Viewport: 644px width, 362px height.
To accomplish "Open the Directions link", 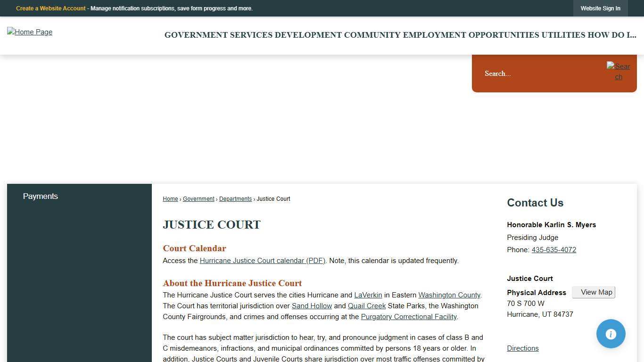I will pos(522,348).
